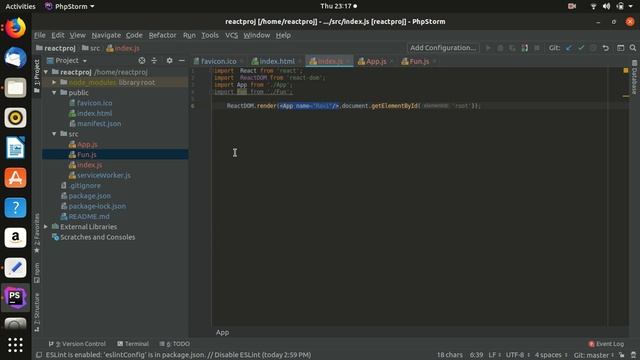Open the Tools menu

(x=210, y=35)
